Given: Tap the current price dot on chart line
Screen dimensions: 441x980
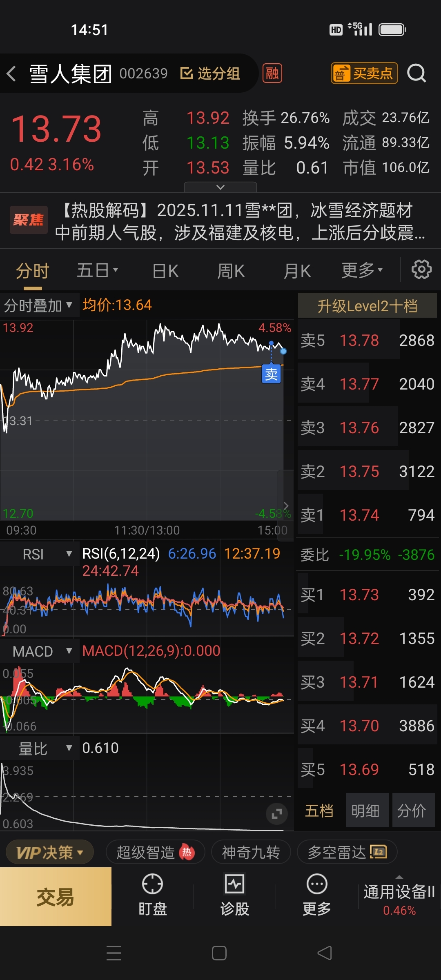Looking at the screenshot, I should [283, 351].
